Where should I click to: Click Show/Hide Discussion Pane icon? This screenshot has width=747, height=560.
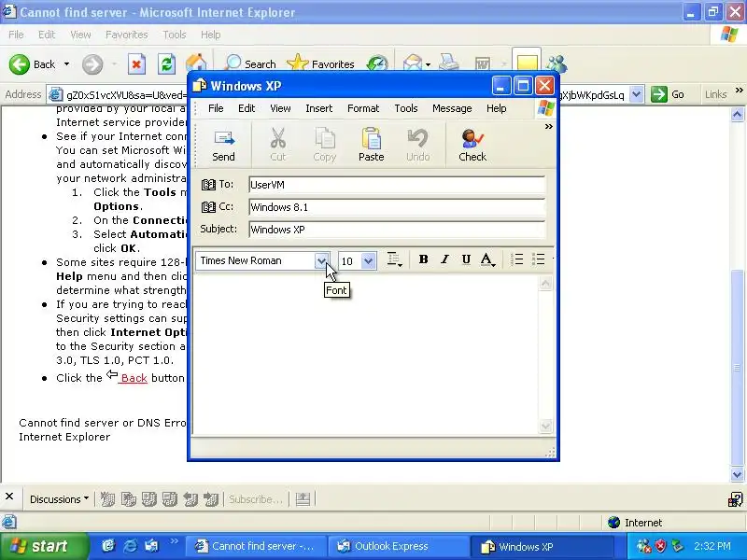click(x=303, y=499)
